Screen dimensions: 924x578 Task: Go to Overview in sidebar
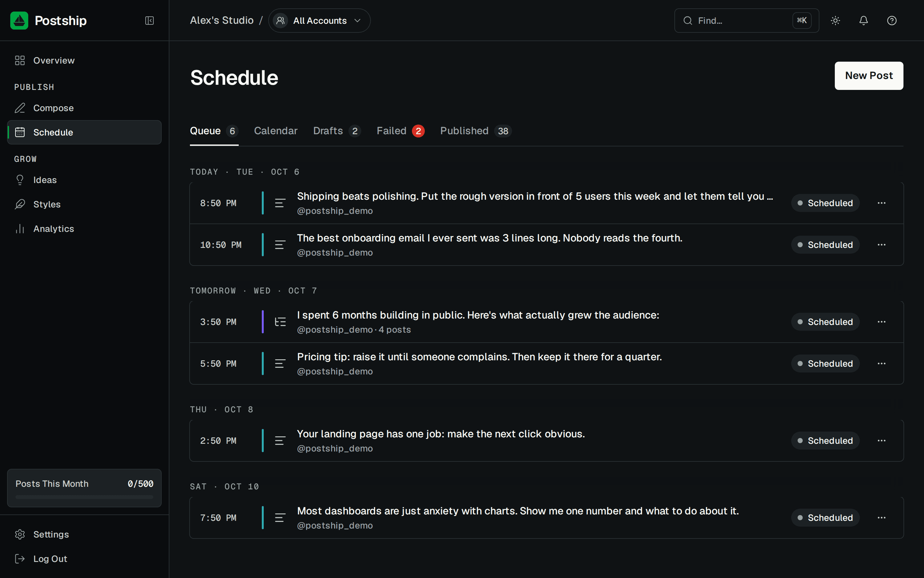click(x=84, y=60)
